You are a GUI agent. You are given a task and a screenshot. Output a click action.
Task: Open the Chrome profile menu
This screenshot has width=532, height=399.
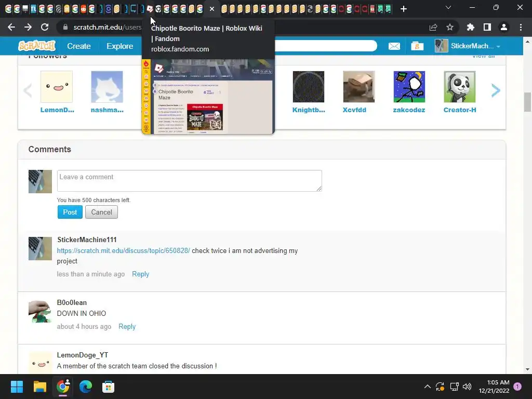click(504, 27)
